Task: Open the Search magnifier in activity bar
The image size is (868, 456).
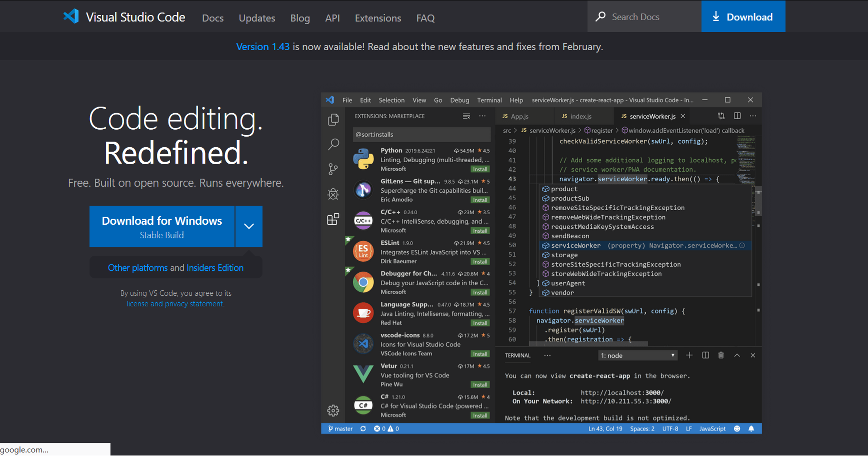Action: coord(333,145)
